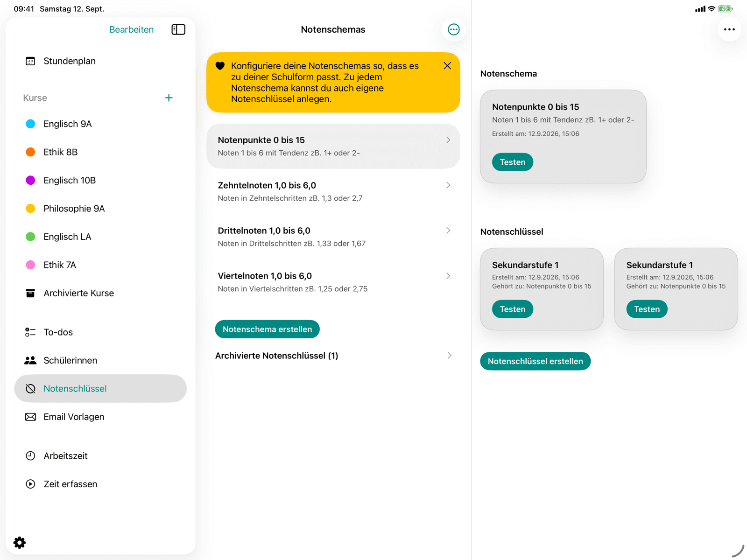Open Schülerinnen people icon
Image resolution: width=747 pixels, height=560 pixels.
(x=30, y=360)
